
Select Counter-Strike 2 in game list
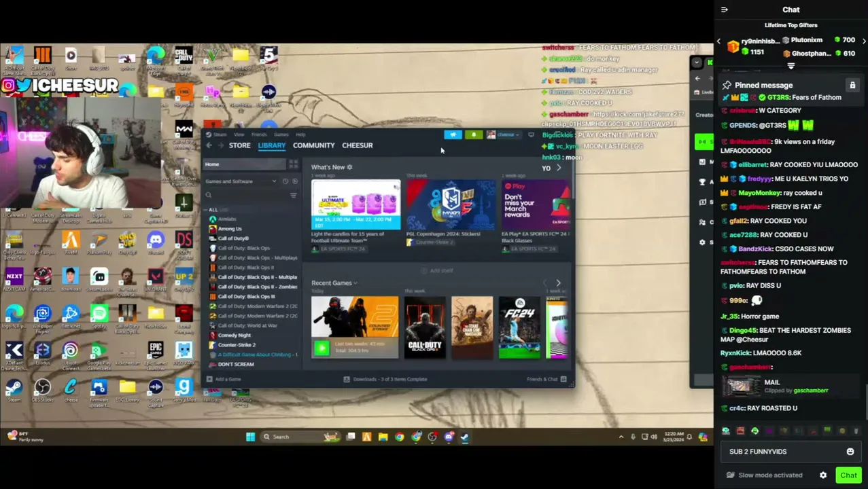pyautogui.click(x=237, y=345)
